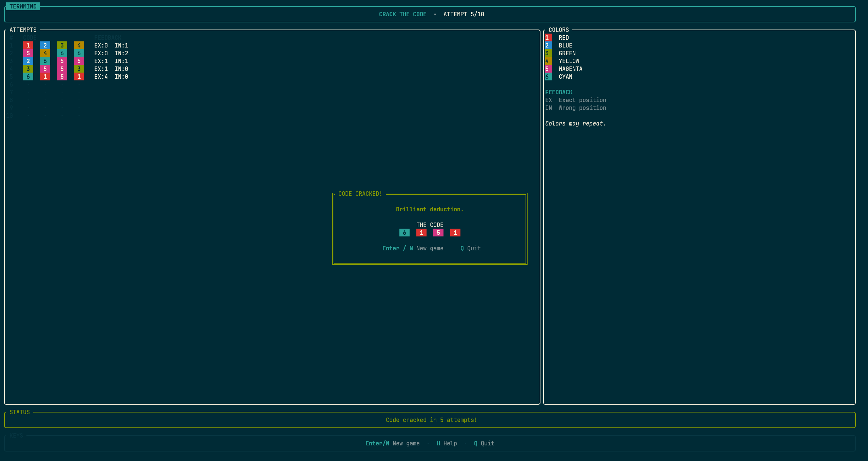Image resolution: width=868 pixels, height=461 pixels.
Task: Click the TERMMIND title tab
Action: click(x=23, y=6)
